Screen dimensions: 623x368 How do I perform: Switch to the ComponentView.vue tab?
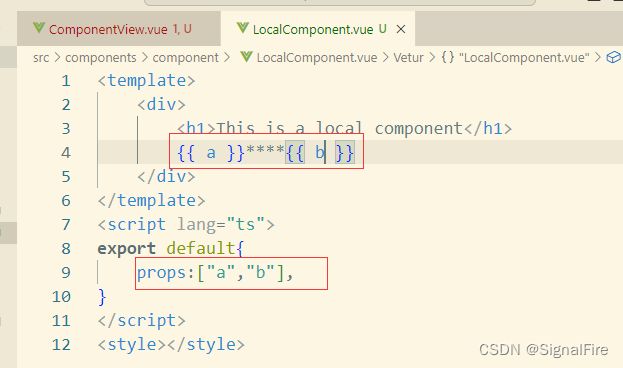click(119, 29)
